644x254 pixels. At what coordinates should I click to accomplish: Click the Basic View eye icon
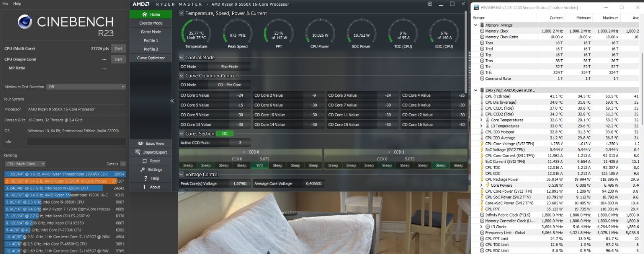point(140,144)
